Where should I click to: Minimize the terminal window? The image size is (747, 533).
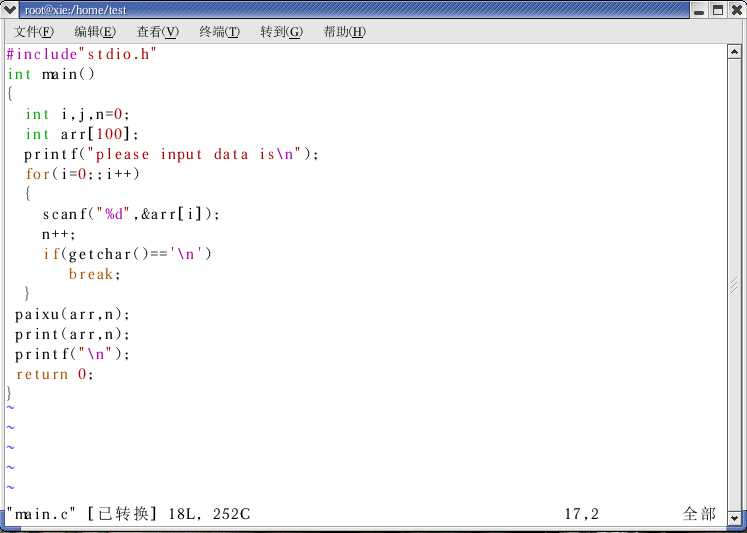click(x=699, y=10)
